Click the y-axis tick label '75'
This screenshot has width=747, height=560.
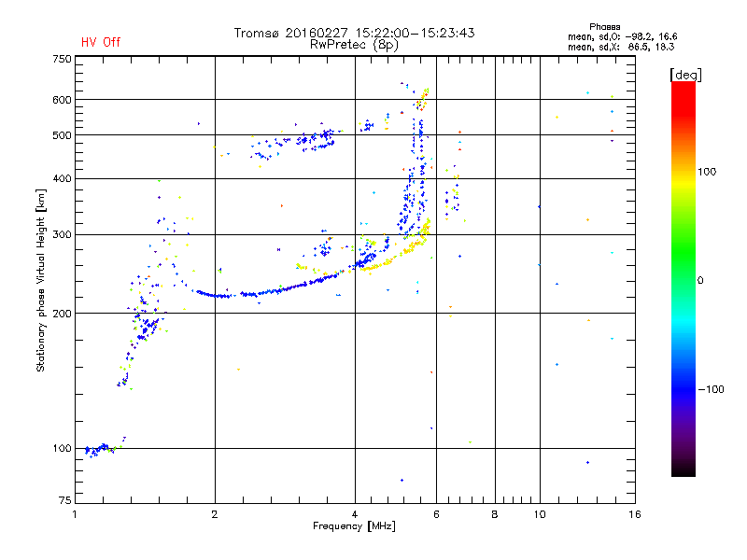tap(65, 500)
